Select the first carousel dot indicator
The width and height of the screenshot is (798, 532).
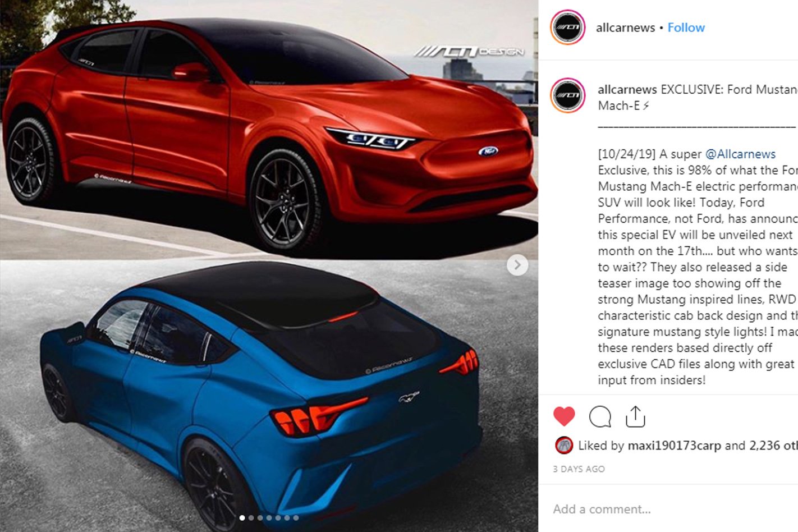[x=242, y=518]
